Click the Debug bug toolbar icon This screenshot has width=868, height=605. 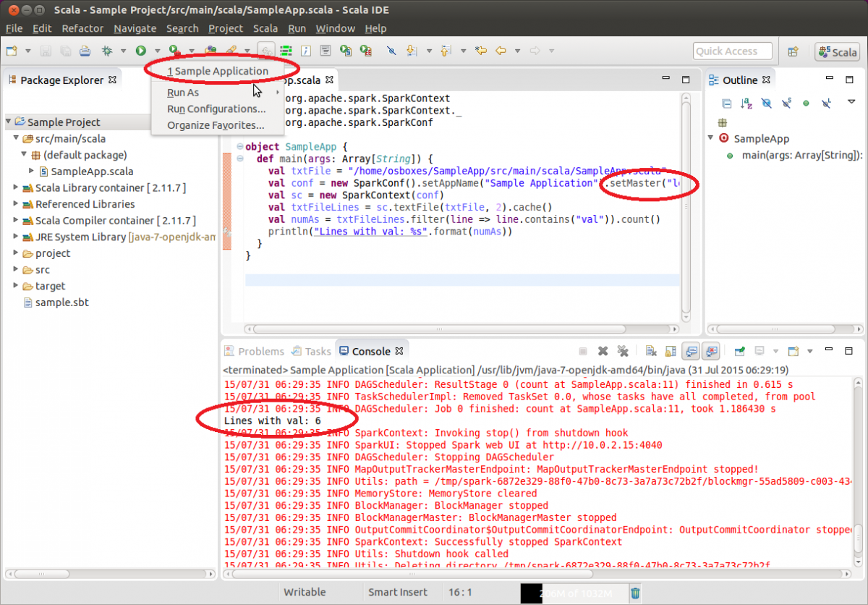[107, 51]
